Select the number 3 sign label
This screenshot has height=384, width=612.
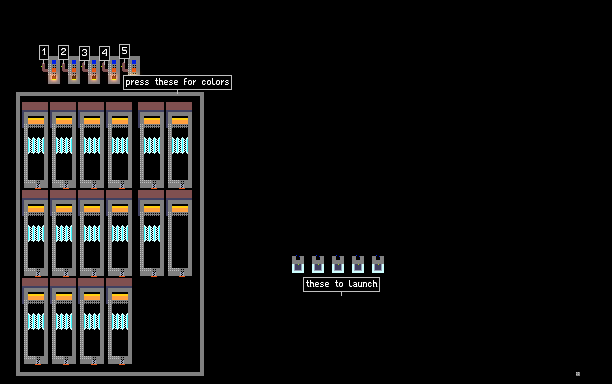click(x=84, y=53)
